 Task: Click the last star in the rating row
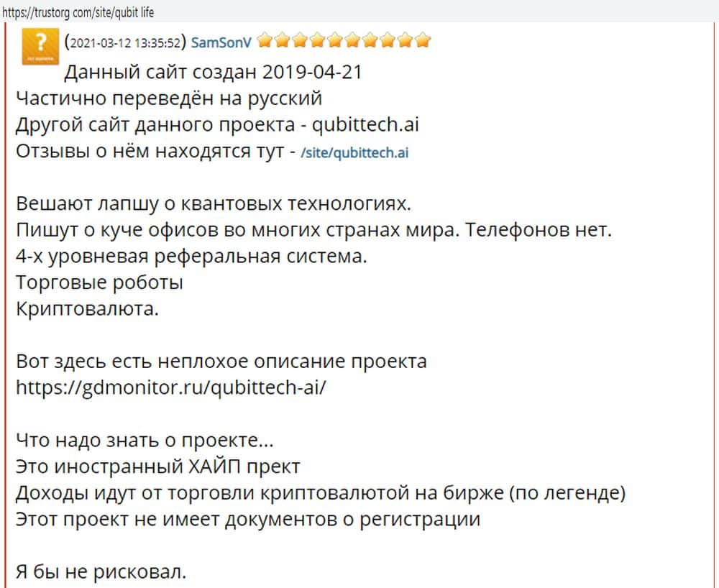(423, 41)
